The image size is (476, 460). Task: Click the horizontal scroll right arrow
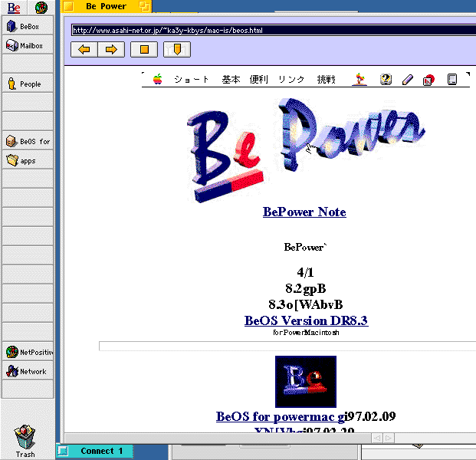(x=389, y=438)
